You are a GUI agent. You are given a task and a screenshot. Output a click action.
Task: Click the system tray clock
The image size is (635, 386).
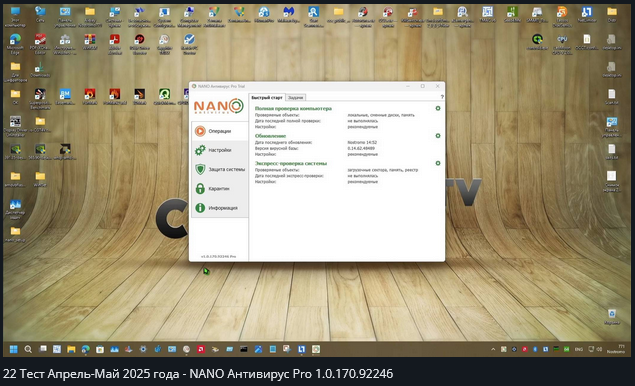(x=616, y=349)
